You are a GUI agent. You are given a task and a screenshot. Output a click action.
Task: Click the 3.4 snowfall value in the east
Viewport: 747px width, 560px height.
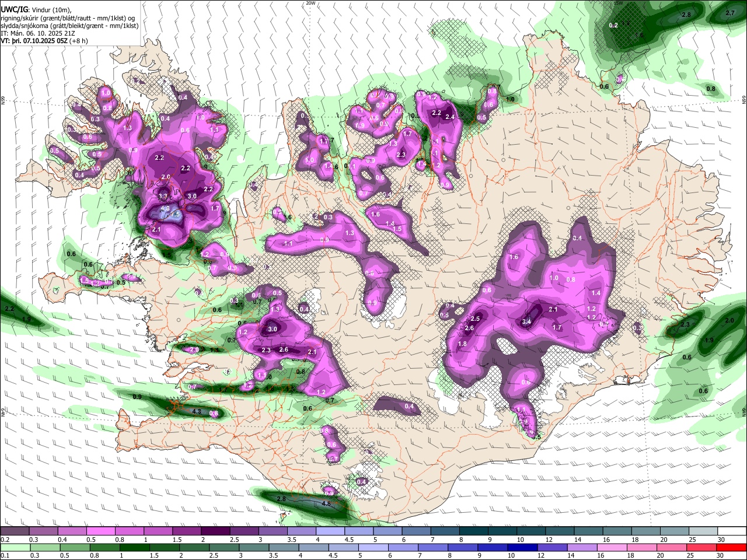tap(526, 321)
